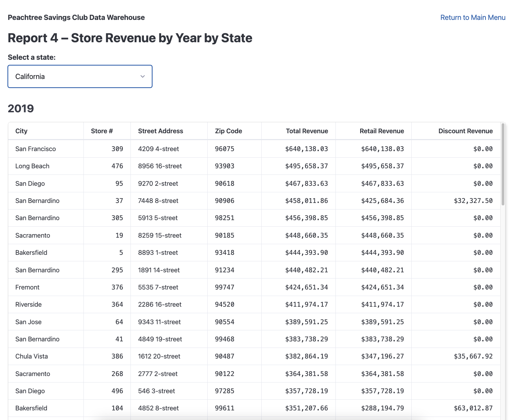The height and width of the screenshot is (420, 526).
Task: Open the state selection dropdown
Action: (80, 76)
